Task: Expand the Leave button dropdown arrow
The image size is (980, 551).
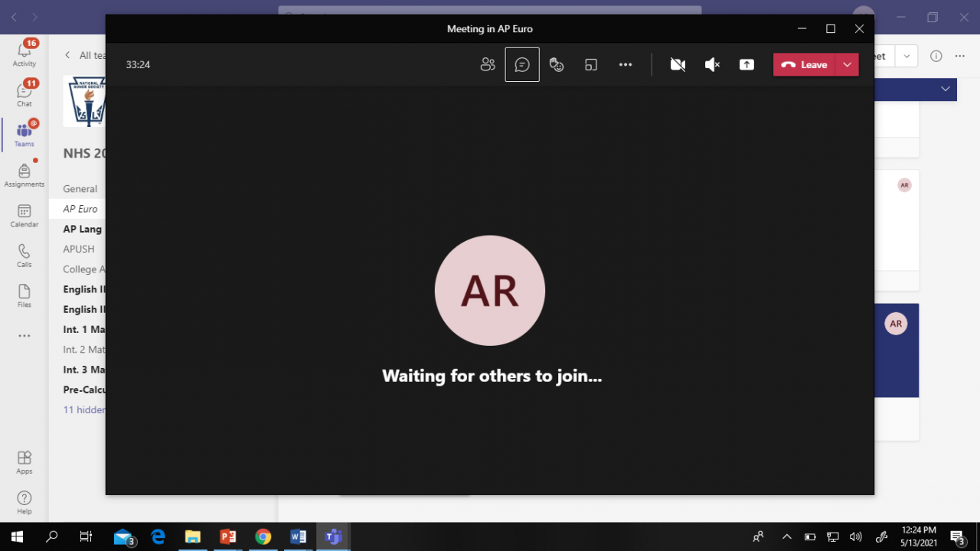Action: click(848, 65)
